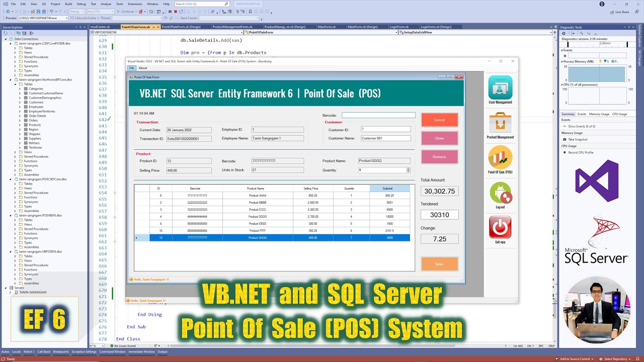Open the Any CPU platform dropdown

click(101, 12)
